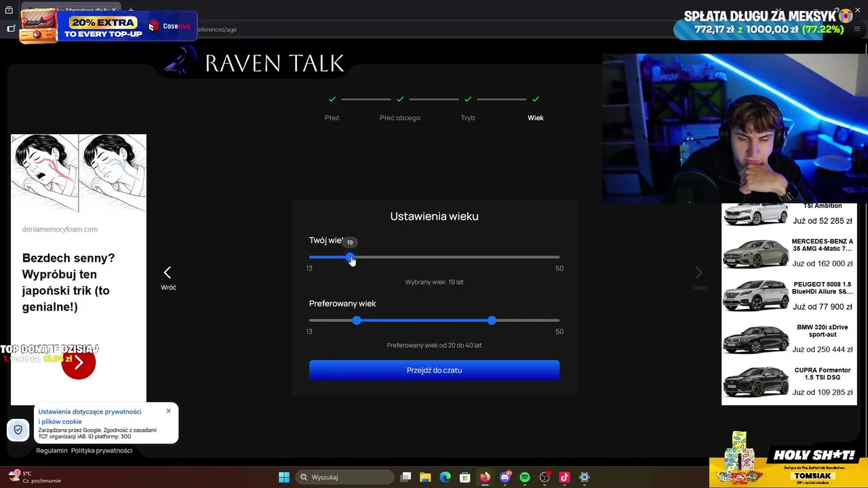This screenshot has height=488, width=868.
Task: Click the TSI Ambition car ad
Action: [x=789, y=215]
